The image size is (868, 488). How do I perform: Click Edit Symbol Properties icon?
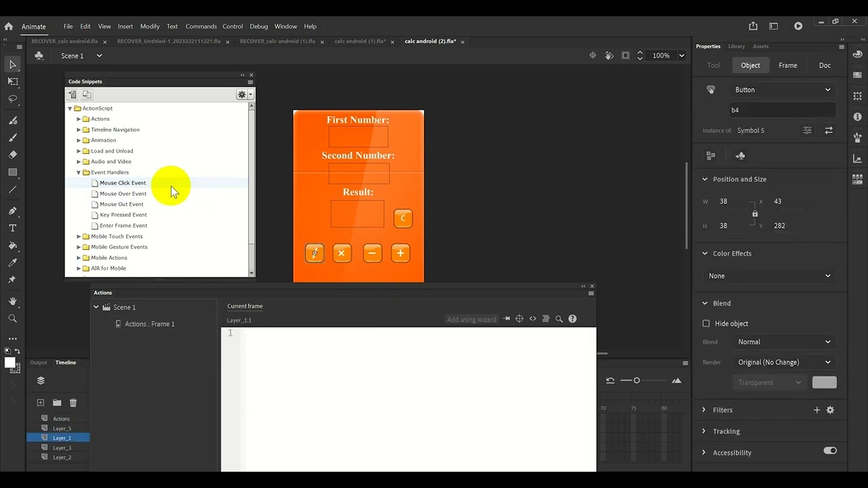807,130
